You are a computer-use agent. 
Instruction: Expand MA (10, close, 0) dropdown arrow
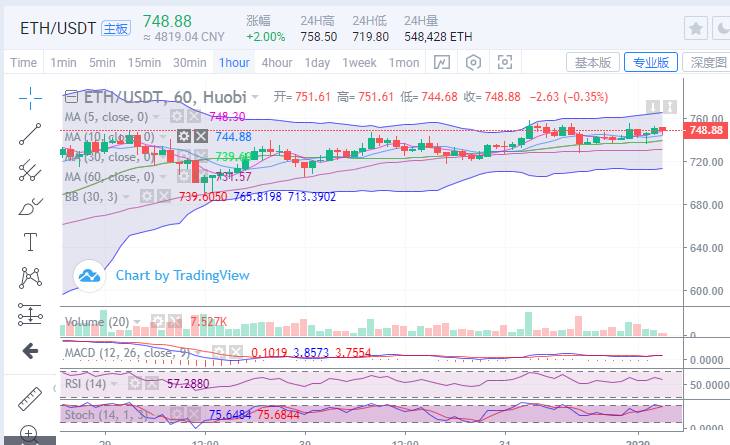point(163,137)
